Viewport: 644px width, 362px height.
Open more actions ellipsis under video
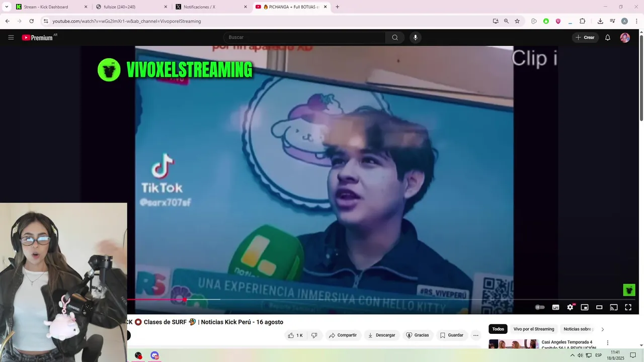coord(476,335)
